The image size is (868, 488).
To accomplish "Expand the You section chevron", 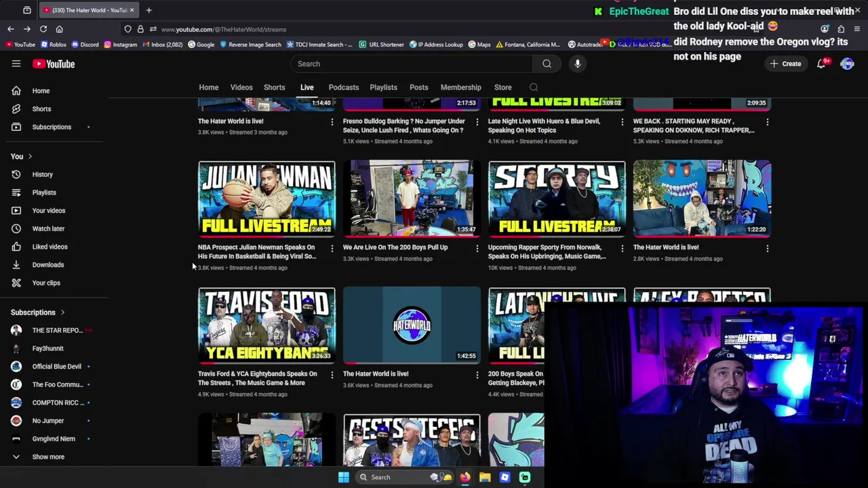I will [30, 157].
